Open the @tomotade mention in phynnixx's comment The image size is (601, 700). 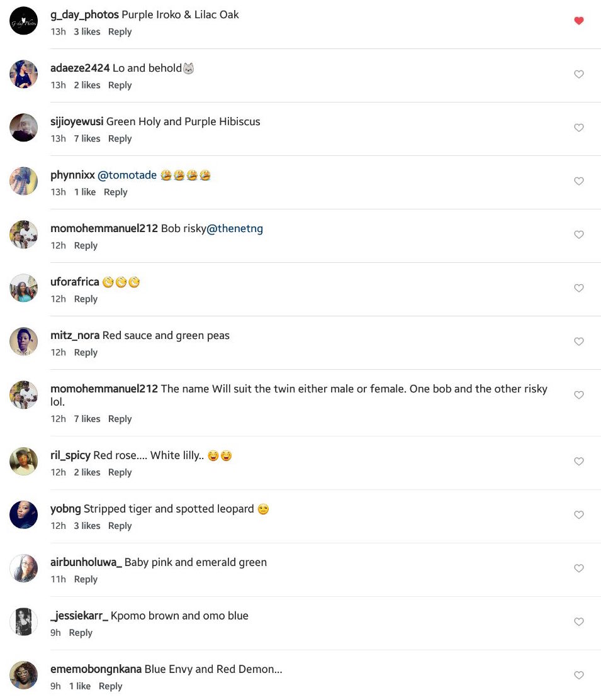click(127, 175)
